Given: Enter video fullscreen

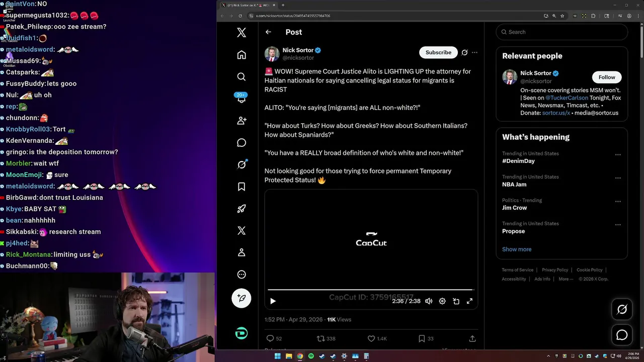Looking at the screenshot, I should [469, 301].
